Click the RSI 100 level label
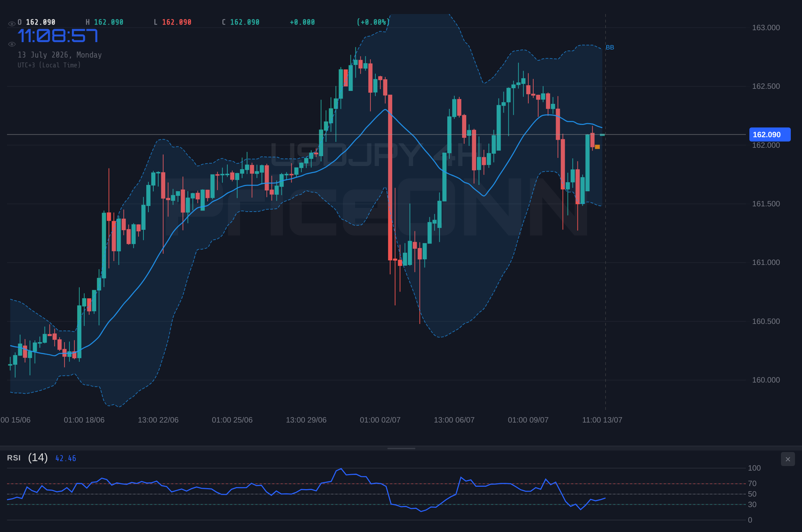The image size is (802, 532). pyautogui.click(x=754, y=468)
